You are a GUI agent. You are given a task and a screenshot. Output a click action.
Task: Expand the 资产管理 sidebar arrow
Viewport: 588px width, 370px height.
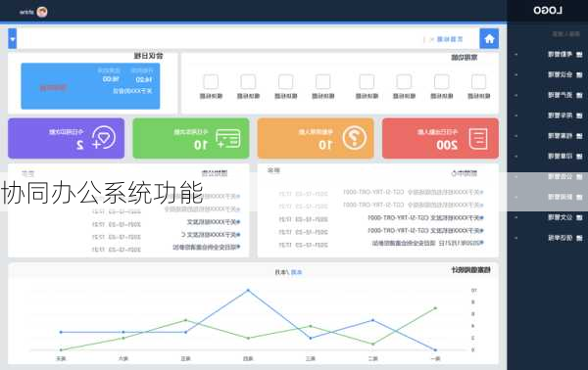[516, 96]
